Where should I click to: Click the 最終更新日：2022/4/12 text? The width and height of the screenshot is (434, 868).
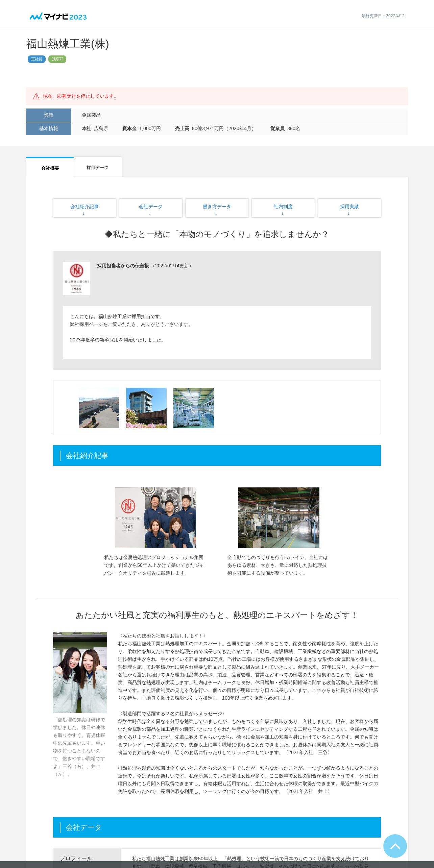(383, 16)
